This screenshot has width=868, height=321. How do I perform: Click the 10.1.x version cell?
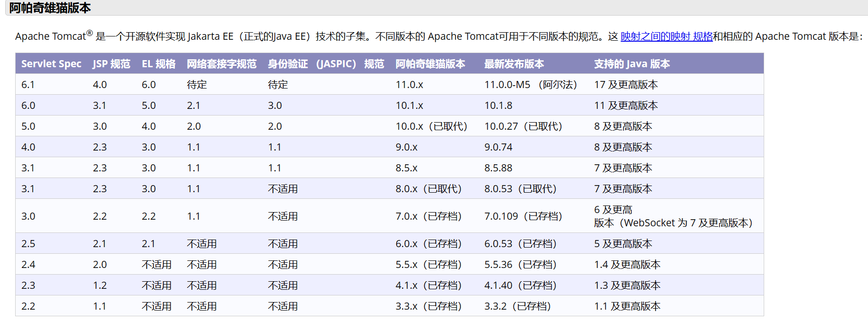[x=410, y=106]
